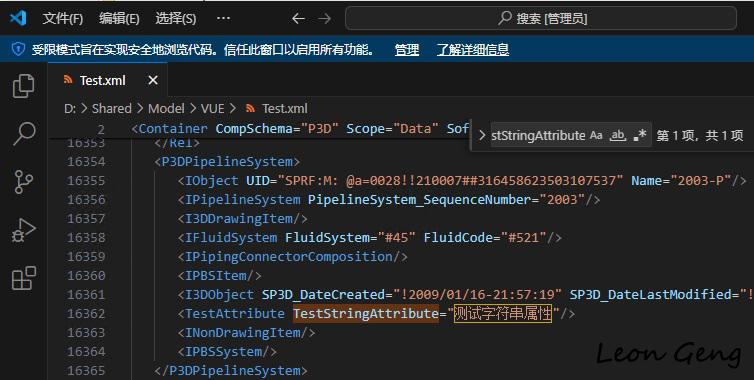Viewport: 754px width, 380px height.
Task: Open the Extensions view
Action: coord(24,278)
